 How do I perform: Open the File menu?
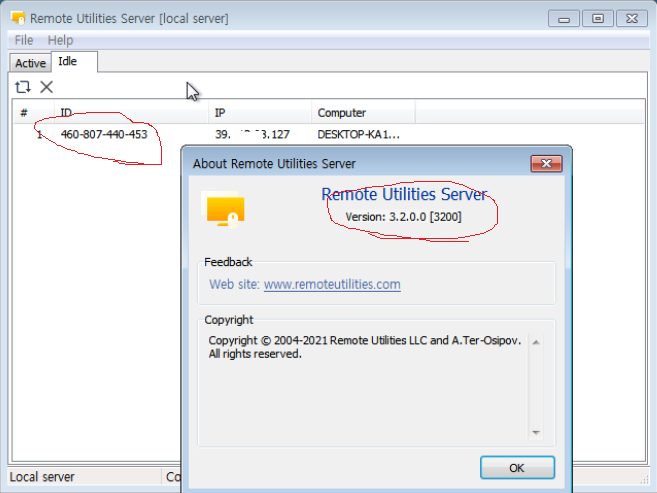point(24,40)
